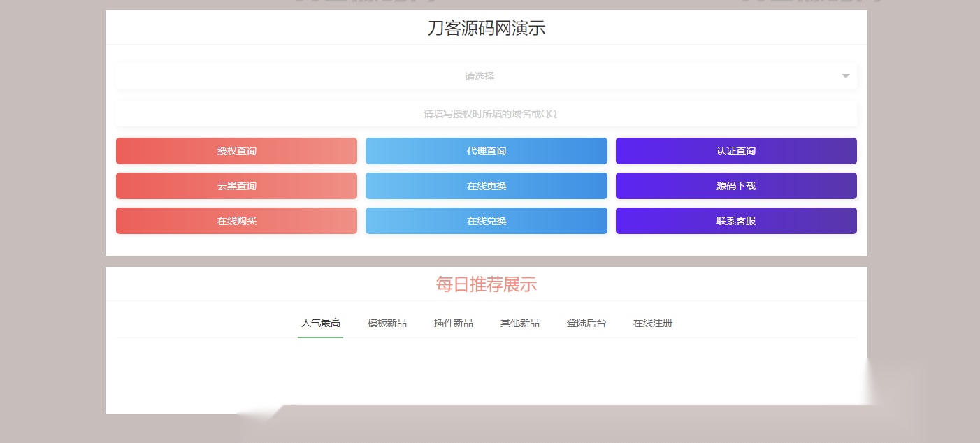
Task: Click the red 授权查询 button
Action: (x=236, y=151)
